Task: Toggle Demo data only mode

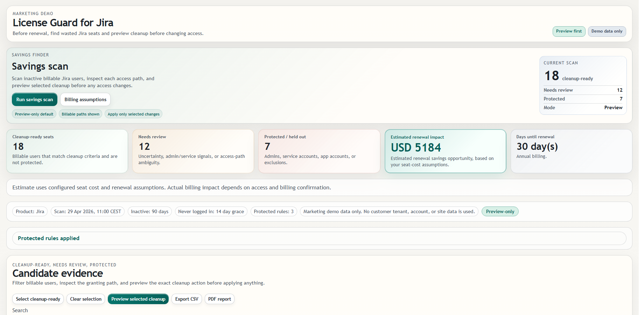Action: pos(607,31)
